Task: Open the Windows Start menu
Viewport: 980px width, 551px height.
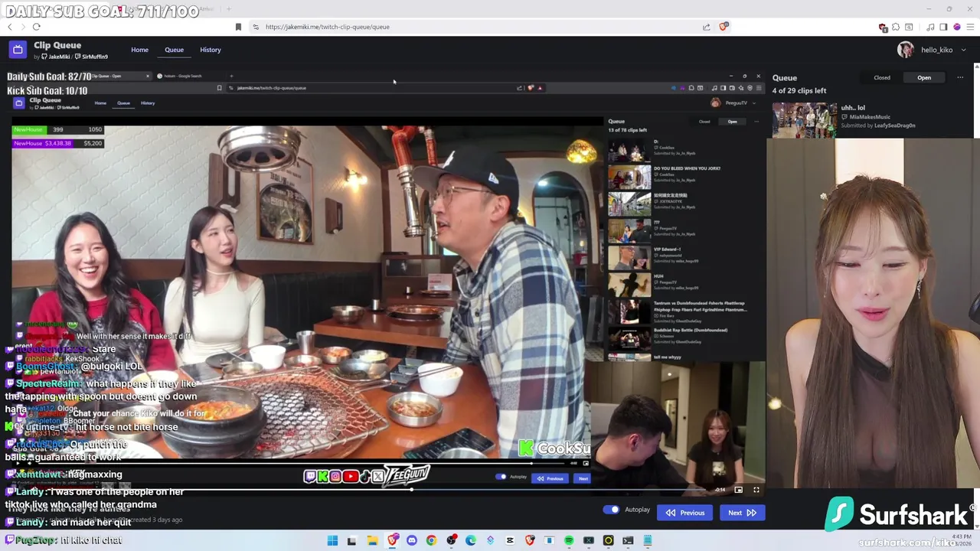Action: pyautogui.click(x=332, y=541)
